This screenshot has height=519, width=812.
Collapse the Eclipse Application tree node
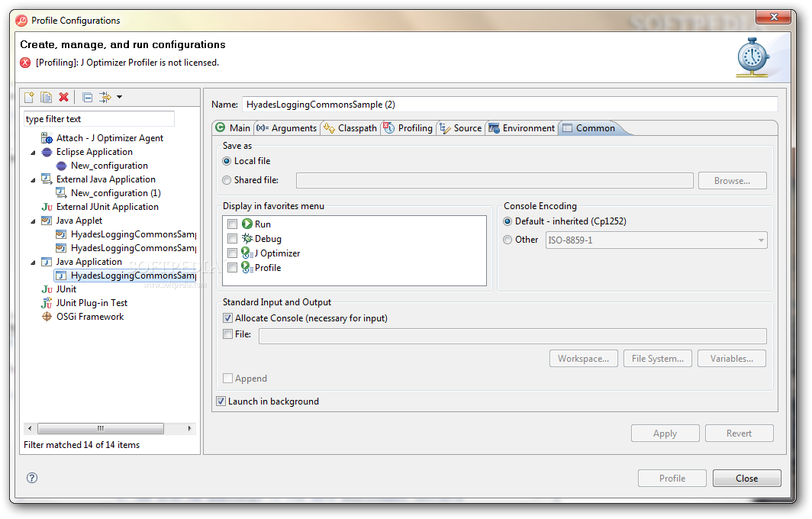click(33, 153)
